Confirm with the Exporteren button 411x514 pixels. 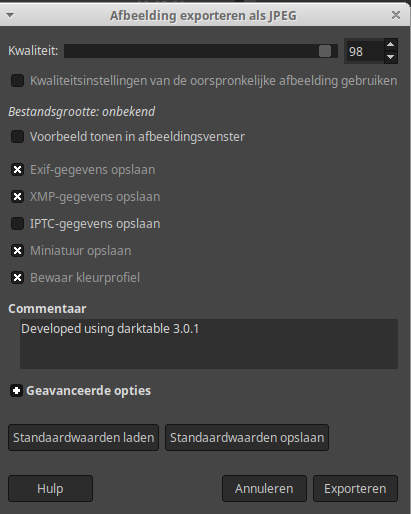pyautogui.click(x=355, y=488)
